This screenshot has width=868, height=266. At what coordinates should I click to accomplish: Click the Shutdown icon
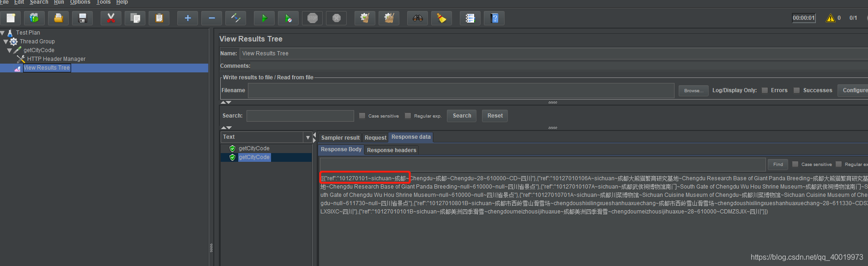click(337, 18)
